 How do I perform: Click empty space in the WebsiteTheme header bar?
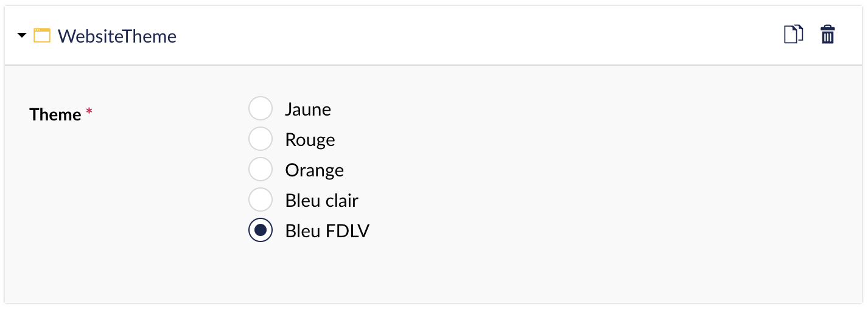pos(475,35)
